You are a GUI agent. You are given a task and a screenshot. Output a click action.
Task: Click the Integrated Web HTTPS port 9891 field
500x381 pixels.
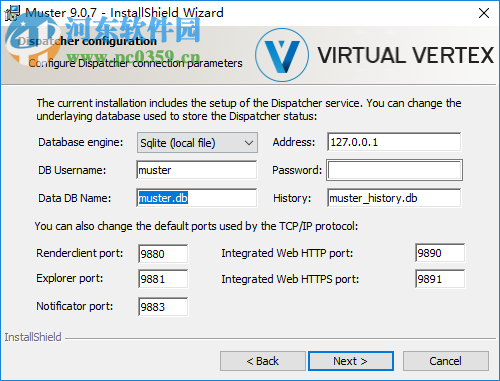pos(440,279)
